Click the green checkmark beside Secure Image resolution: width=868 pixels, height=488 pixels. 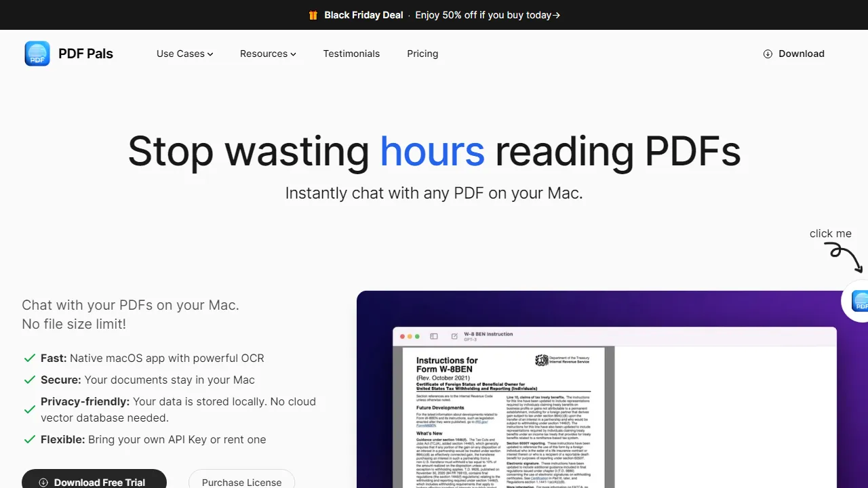tap(30, 380)
